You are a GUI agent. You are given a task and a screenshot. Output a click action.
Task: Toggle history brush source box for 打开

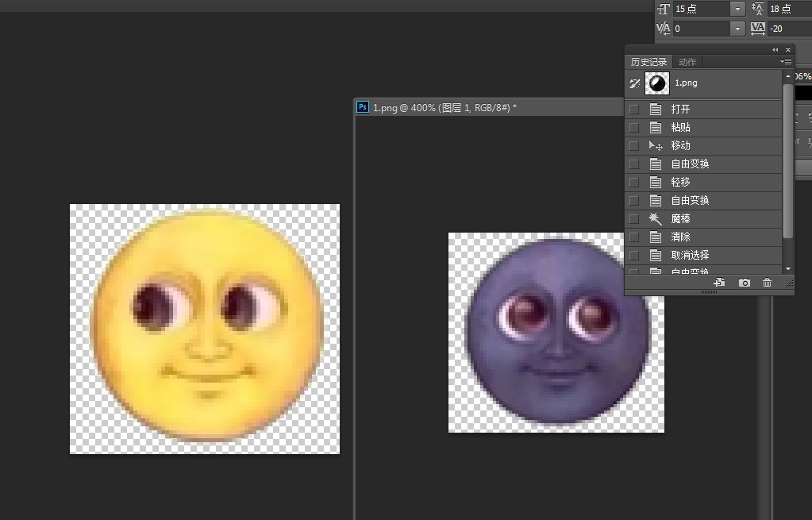point(633,110)
